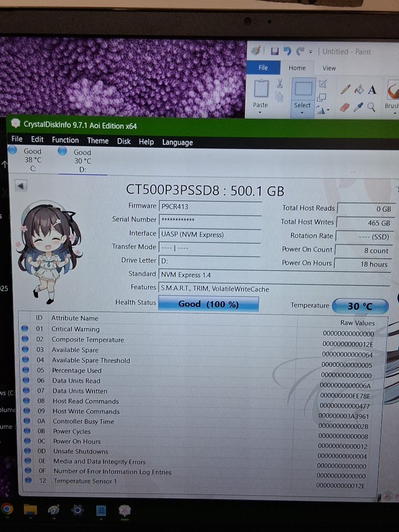Open the Function menu in CrystalDiskInfo
The image size is (399, 532).
(x=65, y=140)
